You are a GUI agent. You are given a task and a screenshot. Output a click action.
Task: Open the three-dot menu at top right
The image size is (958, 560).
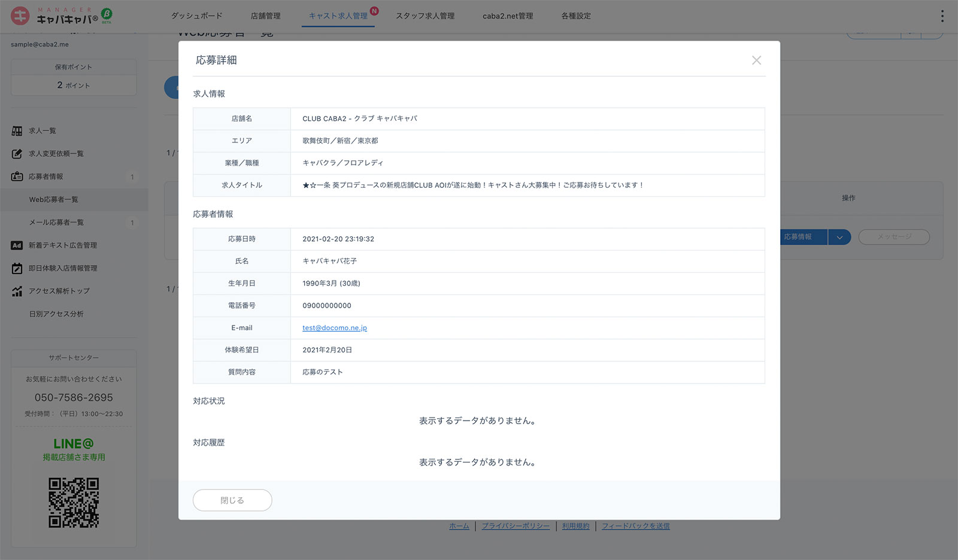tap(942, 16)
